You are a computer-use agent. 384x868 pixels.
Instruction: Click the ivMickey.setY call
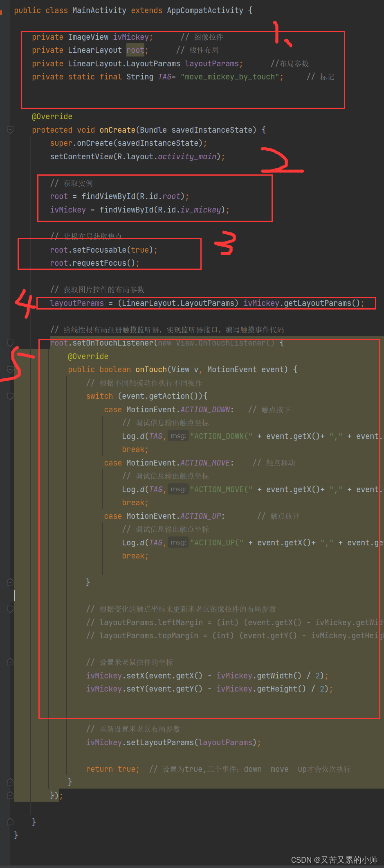coord(209,689)
